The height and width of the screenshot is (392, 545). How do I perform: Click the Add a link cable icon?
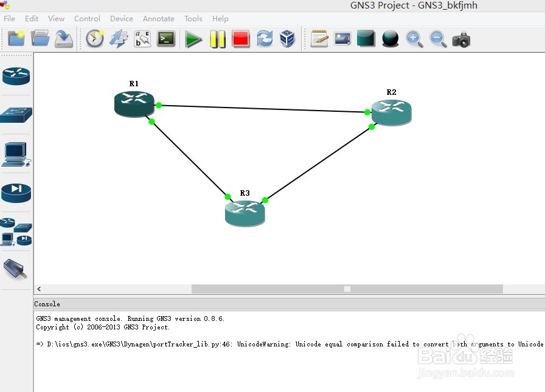[15, 269]
